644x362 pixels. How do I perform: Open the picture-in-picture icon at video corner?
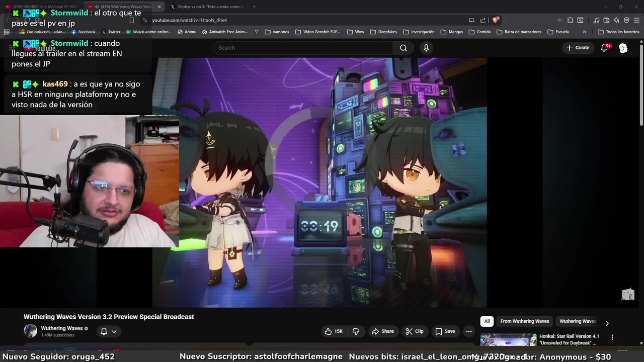tap(628, 295)
